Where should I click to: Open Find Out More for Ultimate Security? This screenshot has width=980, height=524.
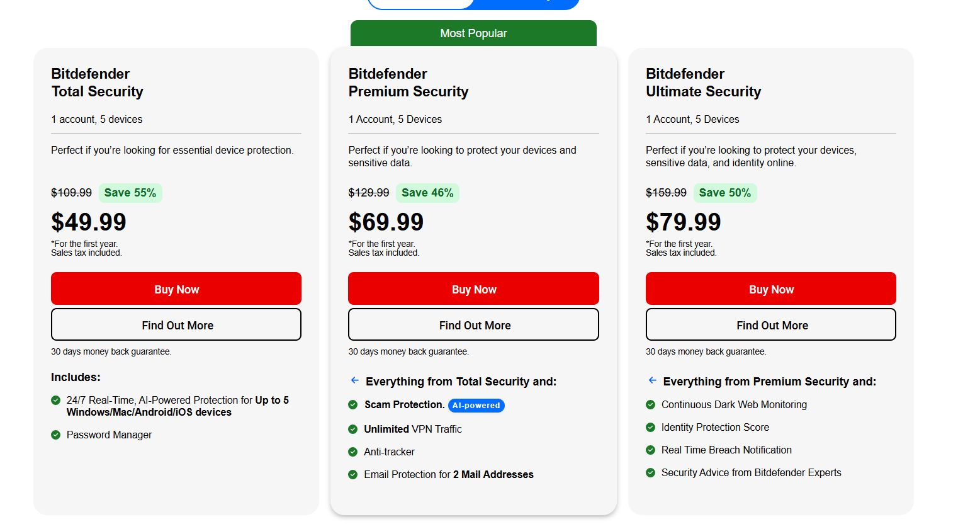coord(771,325)
